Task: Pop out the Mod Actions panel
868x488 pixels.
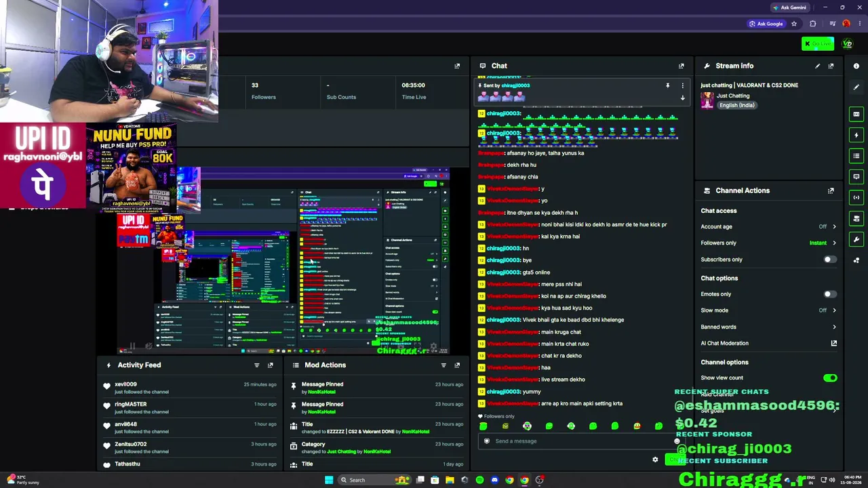Action: 457,365
